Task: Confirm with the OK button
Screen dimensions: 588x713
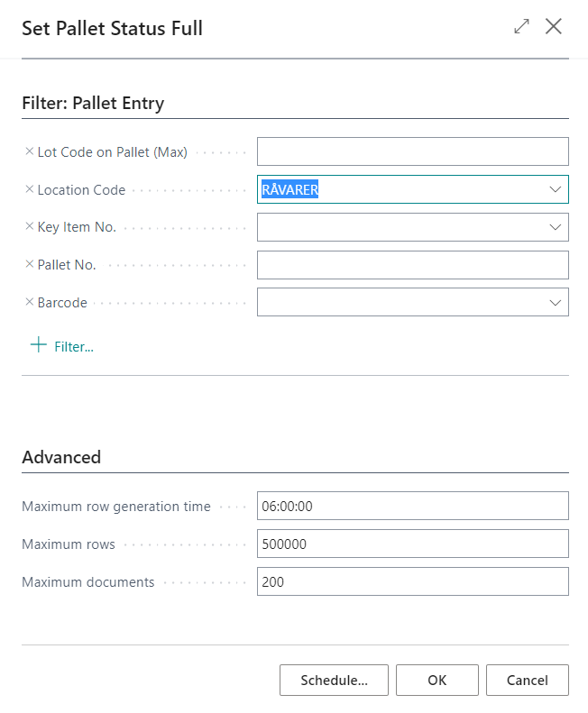Action: pos(436,681)
